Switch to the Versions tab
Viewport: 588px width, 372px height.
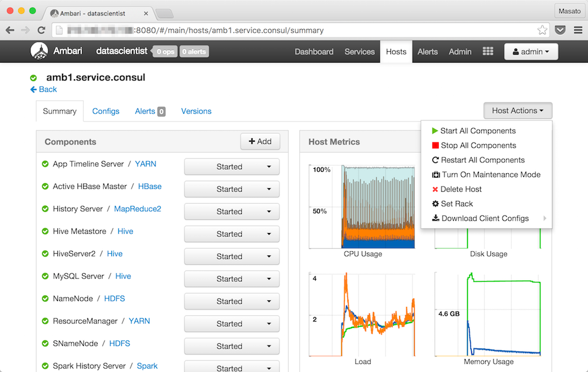[x=196, y=111]
